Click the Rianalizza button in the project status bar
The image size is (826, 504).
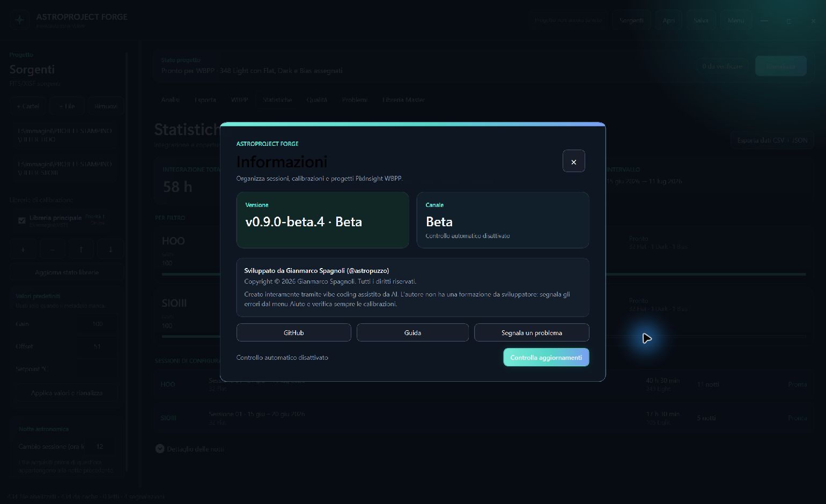(780, 66)
